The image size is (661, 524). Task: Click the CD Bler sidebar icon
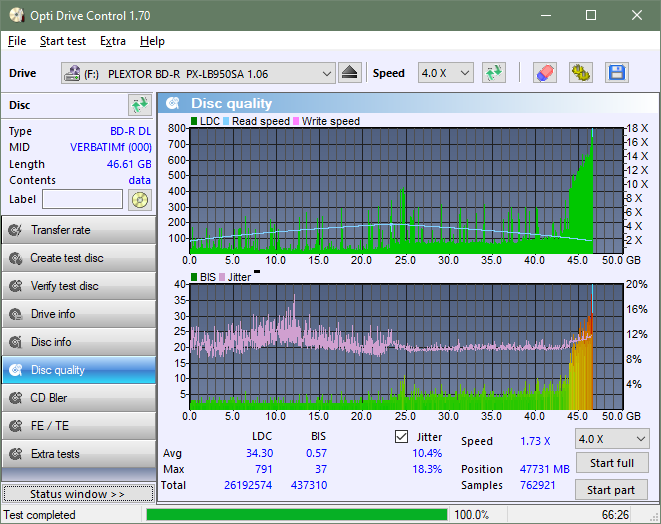click(x=16, y=398)
